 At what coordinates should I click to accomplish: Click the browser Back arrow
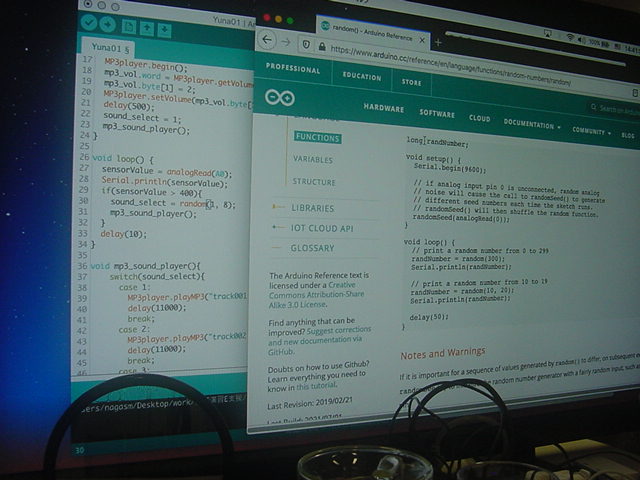[267, 40]
